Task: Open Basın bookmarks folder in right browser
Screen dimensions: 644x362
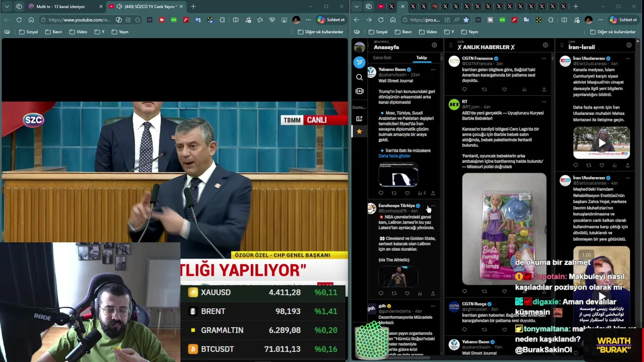Action: [x=403, y=32]
